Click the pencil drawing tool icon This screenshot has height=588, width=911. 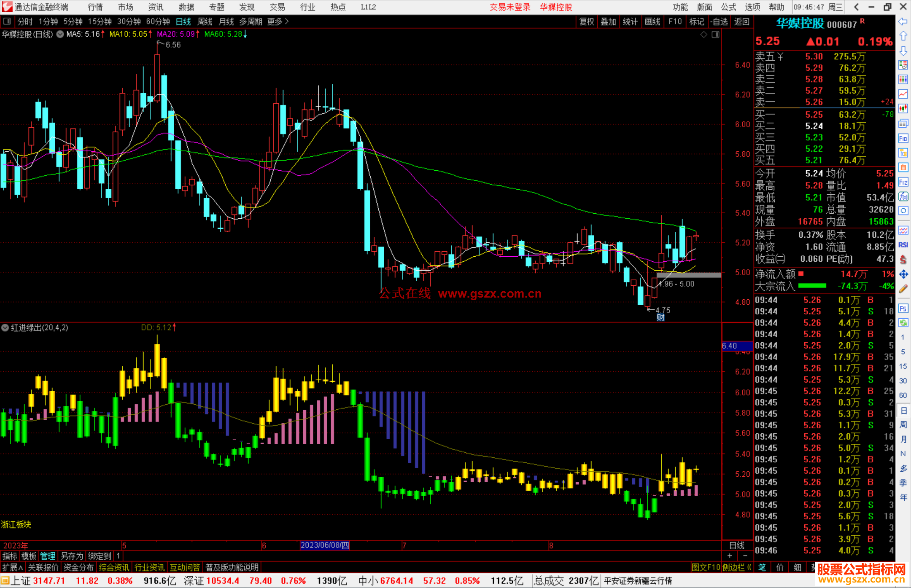[903, 289]
